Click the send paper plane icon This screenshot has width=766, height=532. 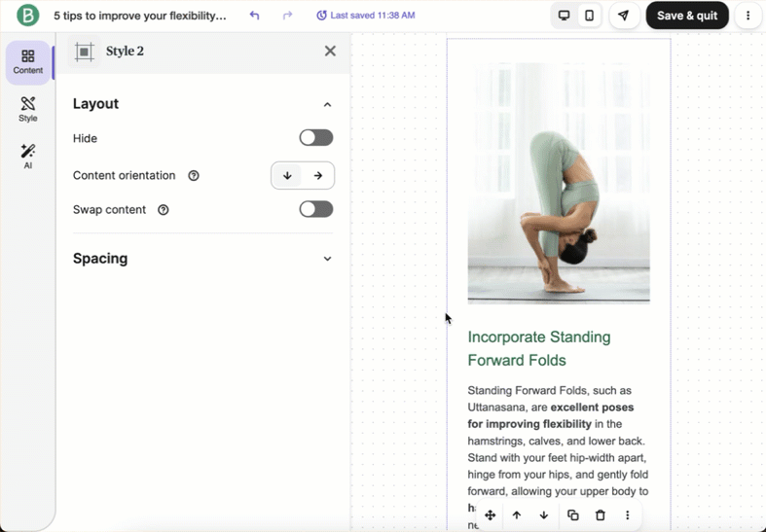[x=624, y=16]
